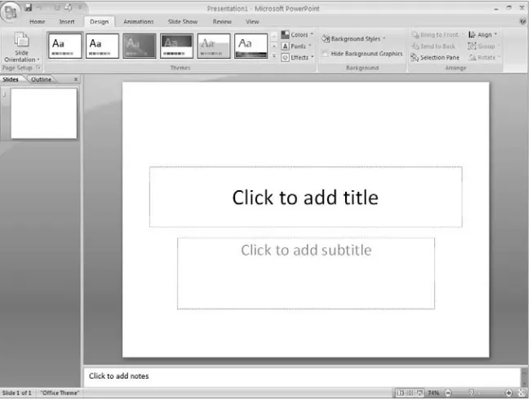Open the Animations ribbon tab

138,22
